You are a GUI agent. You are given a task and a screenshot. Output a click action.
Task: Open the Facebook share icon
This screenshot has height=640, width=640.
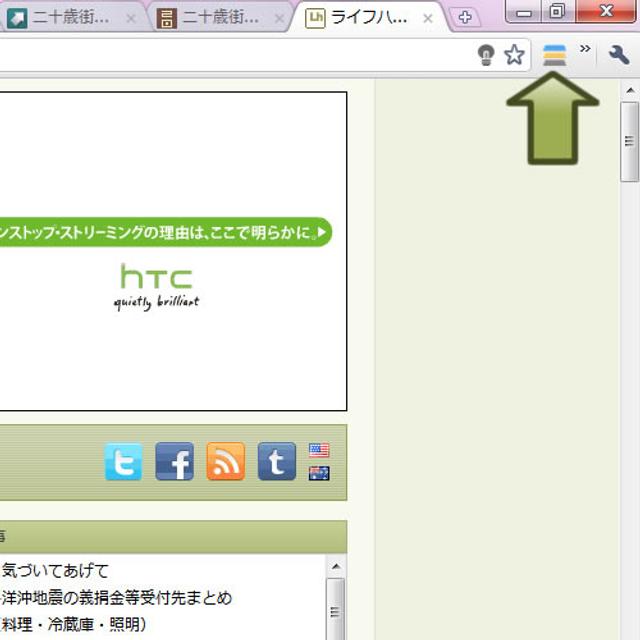point(175,462)
